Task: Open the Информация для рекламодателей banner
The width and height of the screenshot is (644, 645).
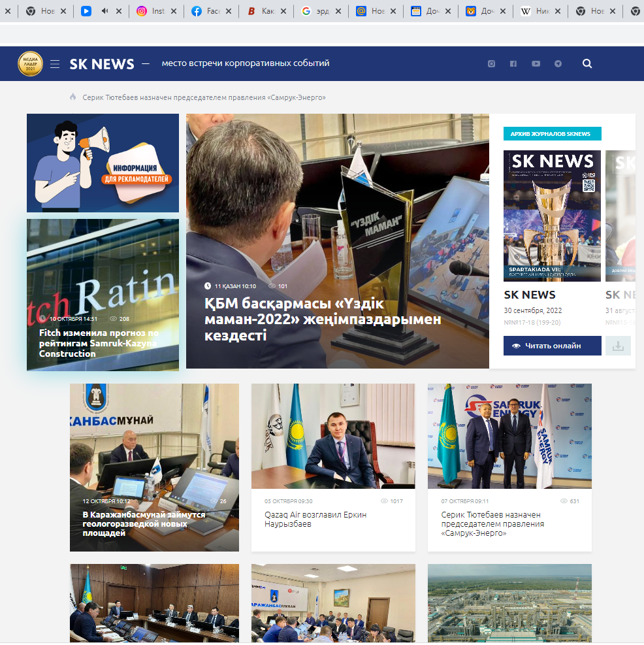Action: pos(103,163)
